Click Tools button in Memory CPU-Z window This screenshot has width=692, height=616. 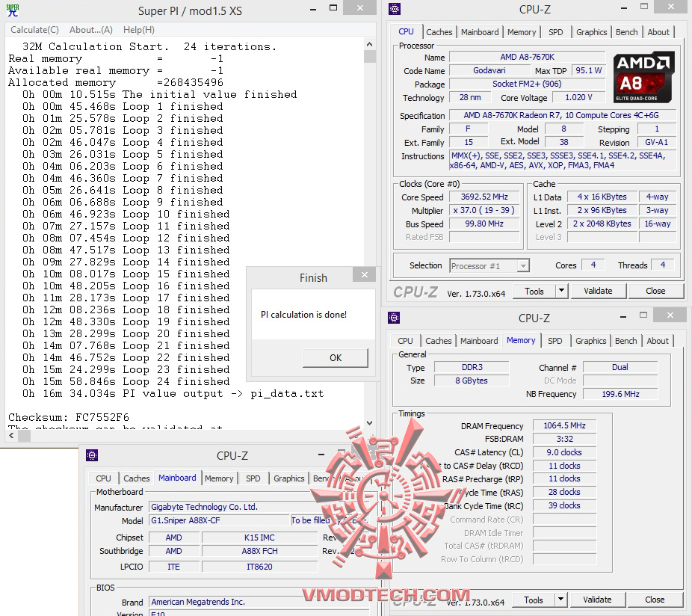point(533,600)
